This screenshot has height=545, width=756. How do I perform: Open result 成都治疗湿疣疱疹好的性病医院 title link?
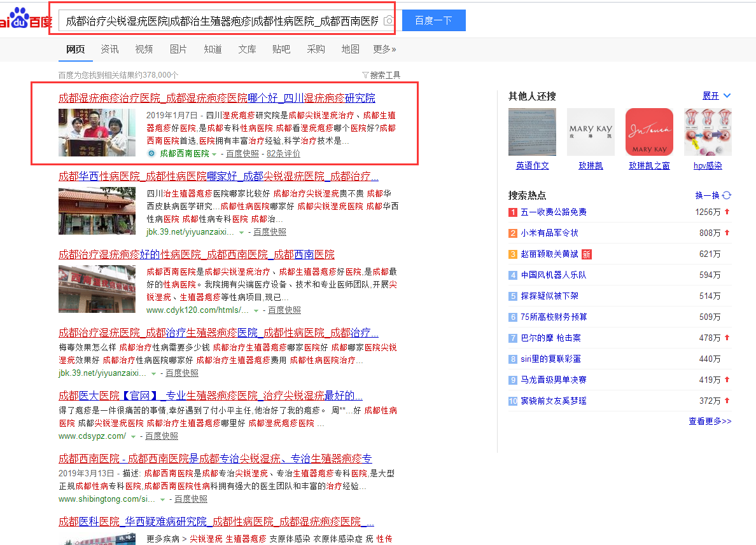point(196,254)
